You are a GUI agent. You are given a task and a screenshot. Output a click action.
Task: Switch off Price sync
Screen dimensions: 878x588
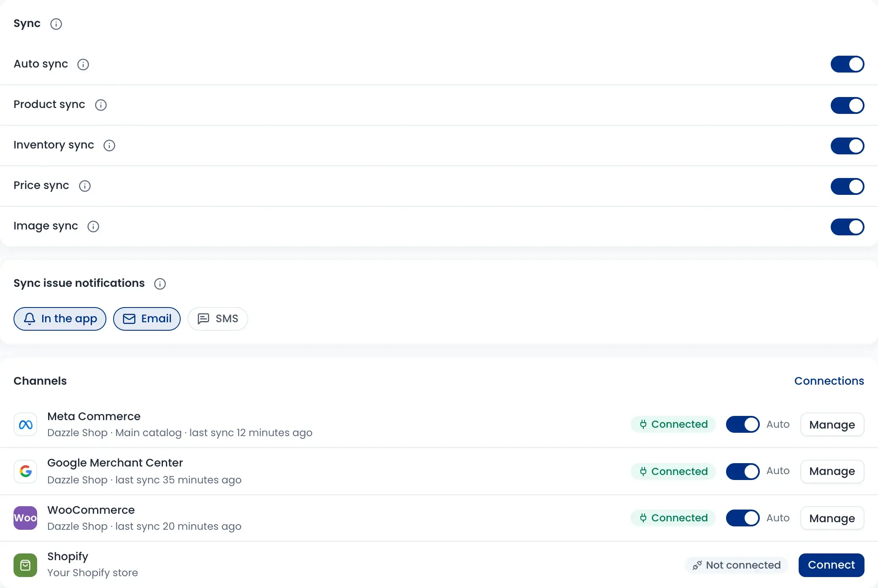(x=848, y=186)
